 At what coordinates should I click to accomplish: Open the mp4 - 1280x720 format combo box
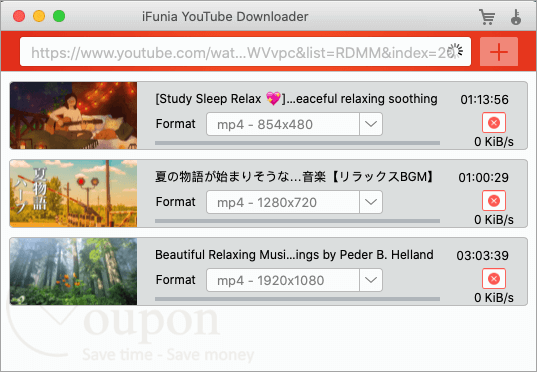pos(294,202)
